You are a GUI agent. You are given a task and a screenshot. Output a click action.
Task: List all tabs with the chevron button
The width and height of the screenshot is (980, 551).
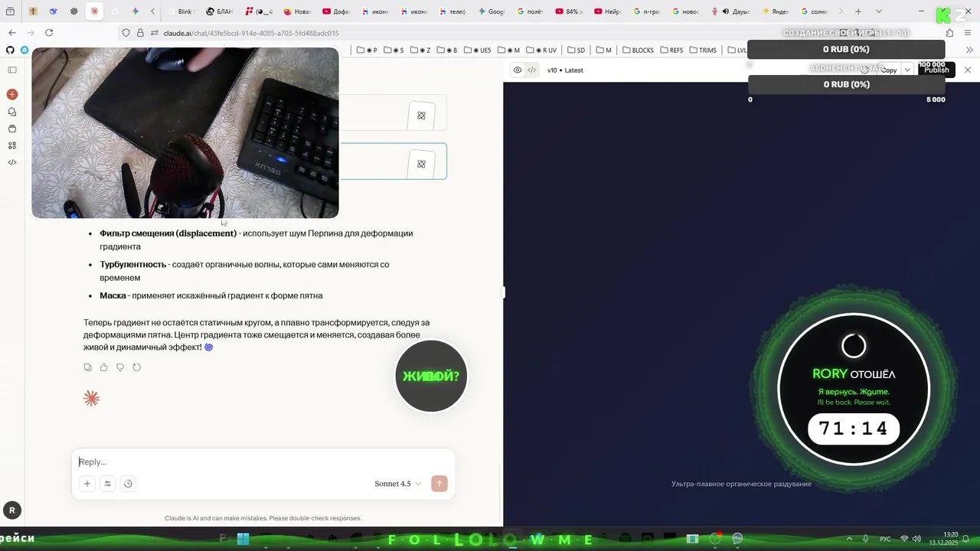pos(878,11)
